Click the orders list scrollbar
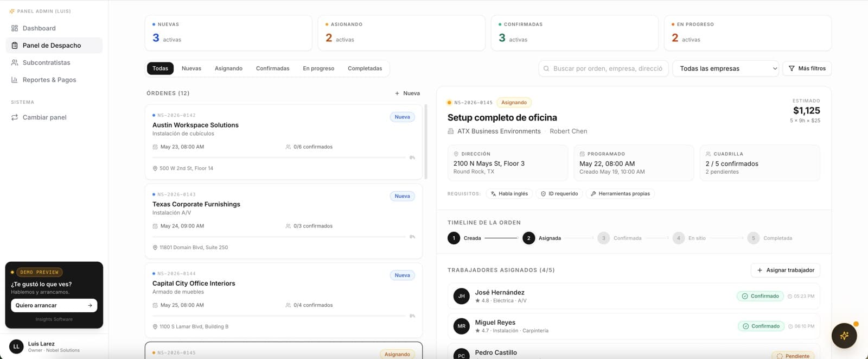 (426, 141)
